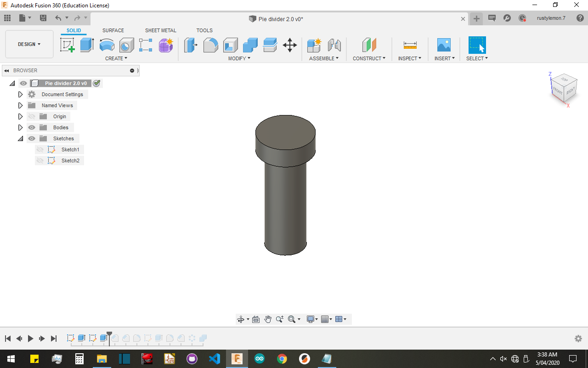Save the design with the disk icon
Viewport: 588px width, 368px height.
pos(43,18)
